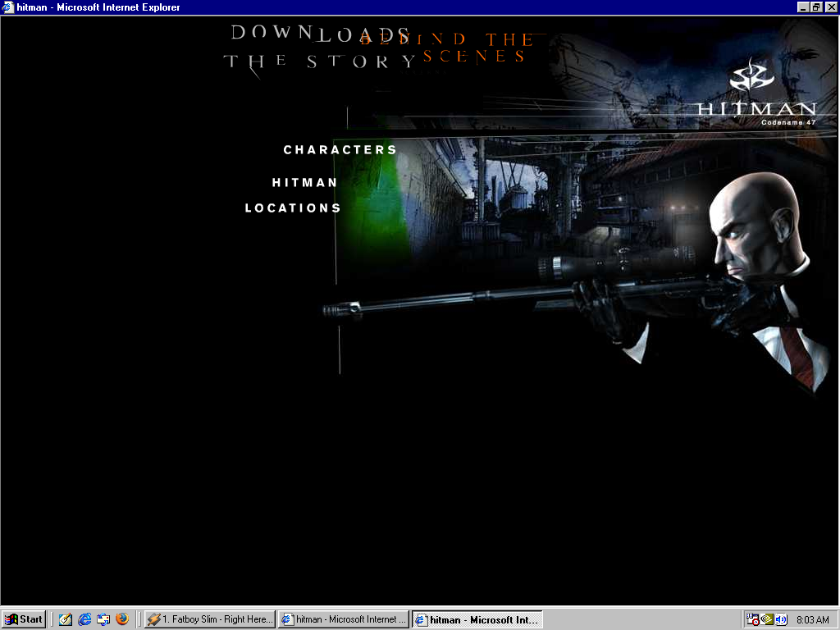Open the notepad quick launch icon
The height and width of the screenshot is (630, 840).
click(66, 619)
